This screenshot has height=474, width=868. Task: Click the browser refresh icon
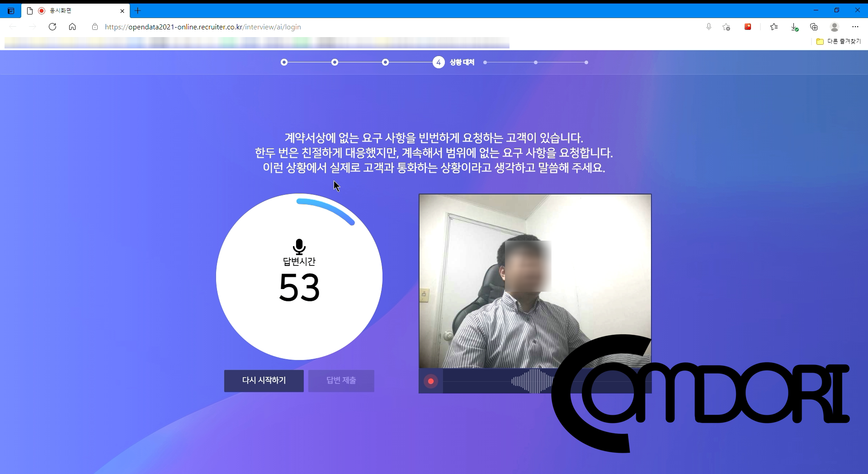pos(52,27)
